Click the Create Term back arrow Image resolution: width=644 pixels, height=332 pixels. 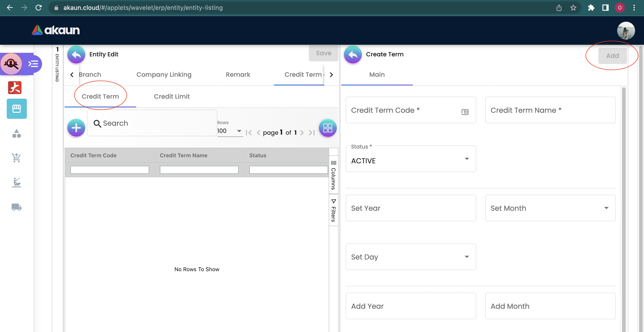(x=353, y=55)
